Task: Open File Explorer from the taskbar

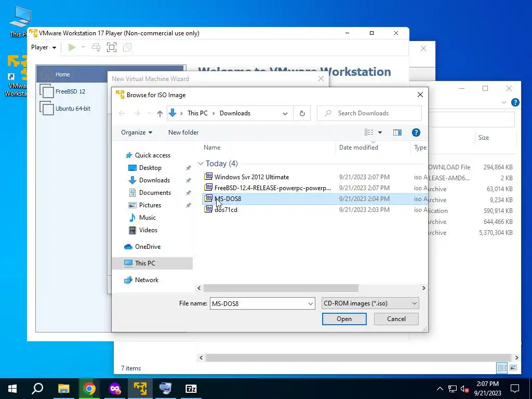Action: [x=63, y=389]
